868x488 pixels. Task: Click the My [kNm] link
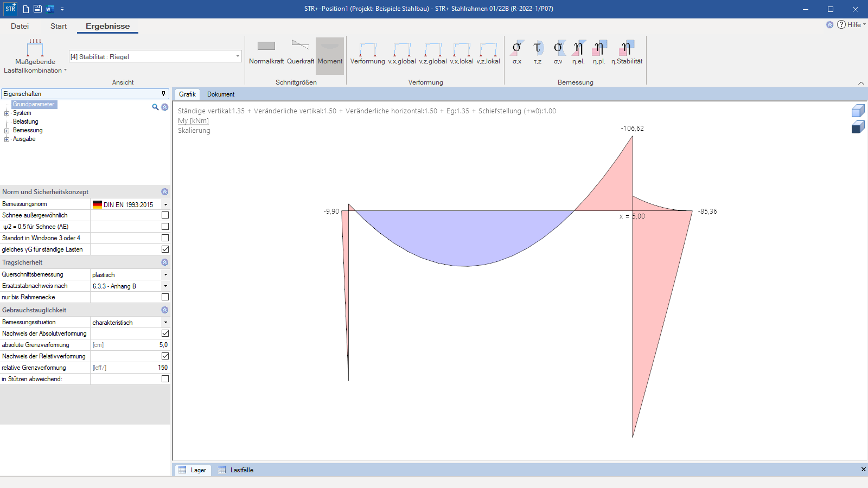click(193, 121)
